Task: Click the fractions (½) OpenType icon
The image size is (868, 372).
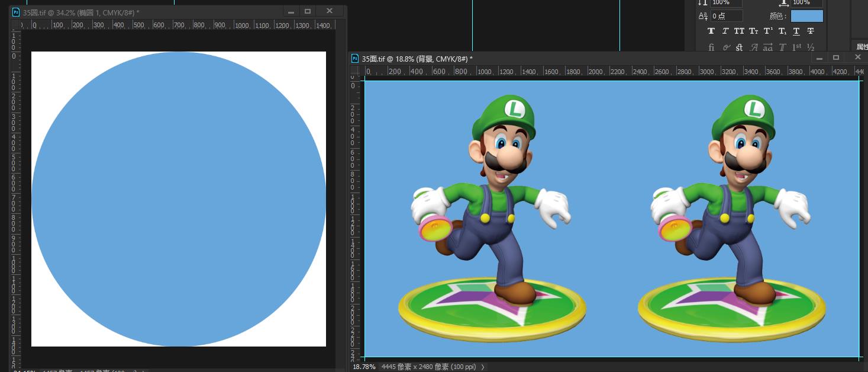Action: 811,47
